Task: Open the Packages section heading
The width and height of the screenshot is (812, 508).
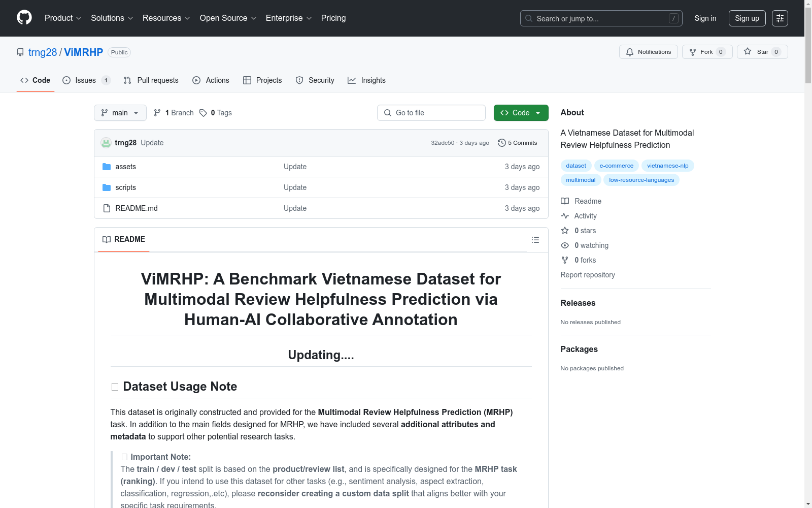Action: (x=579, y=349)
